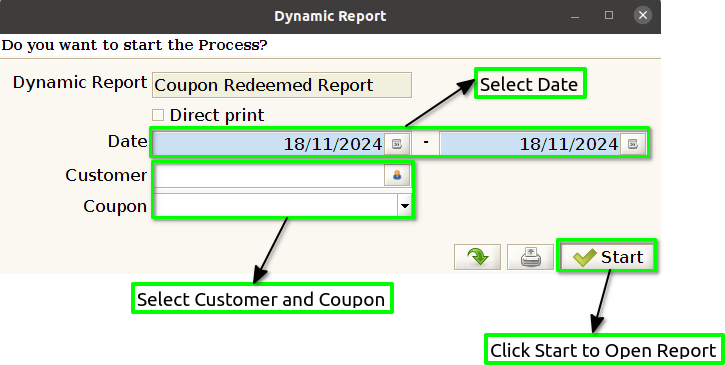Viewport: 725px width, 365px height.
Task: Focus the Customer input field
Action: pyautogui.click(x=269, y=175)
